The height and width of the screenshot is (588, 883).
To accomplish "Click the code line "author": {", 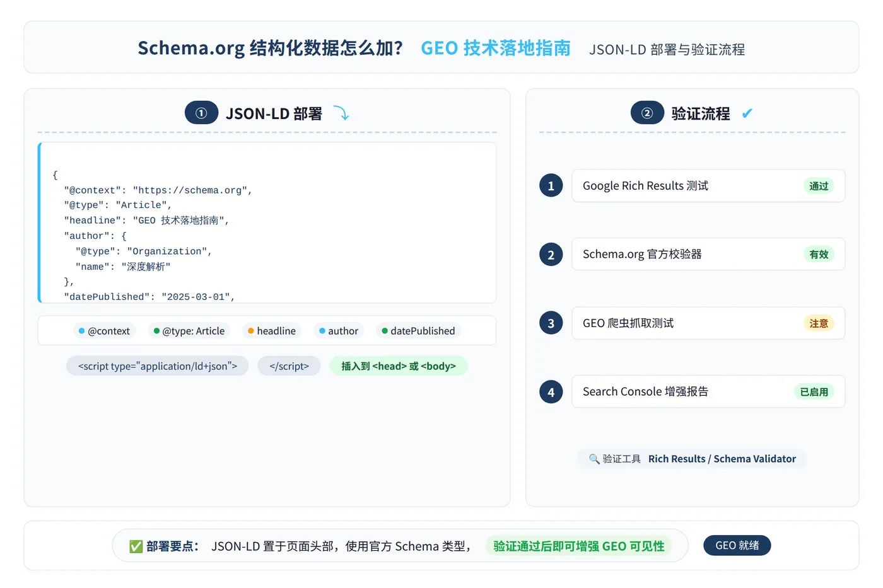I will click(95, 236).
